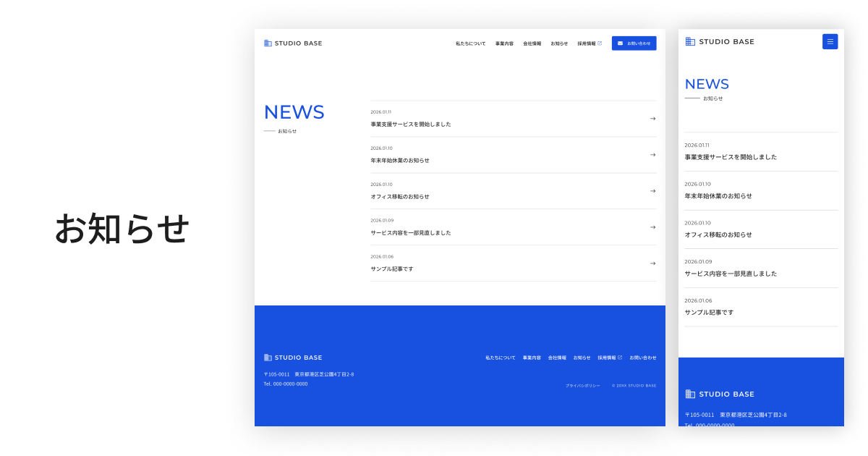
Task: Click the external-link icon beside 採用情報 in the header
Action: click(600, 43)
